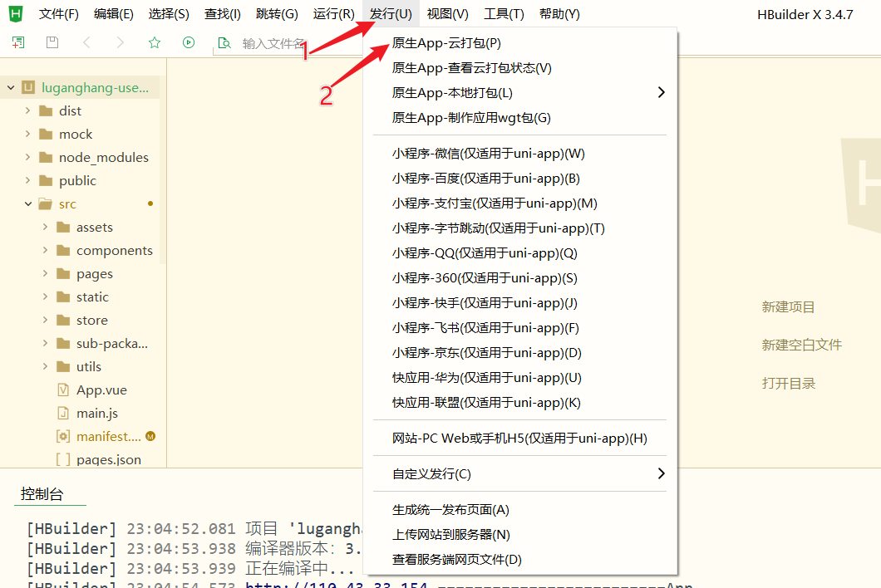Open the 视图(V) menu

(x=447, y=14)
